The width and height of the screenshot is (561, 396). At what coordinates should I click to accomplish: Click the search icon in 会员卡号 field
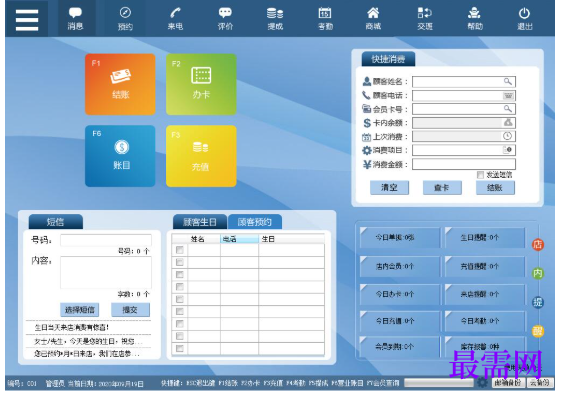508,109
